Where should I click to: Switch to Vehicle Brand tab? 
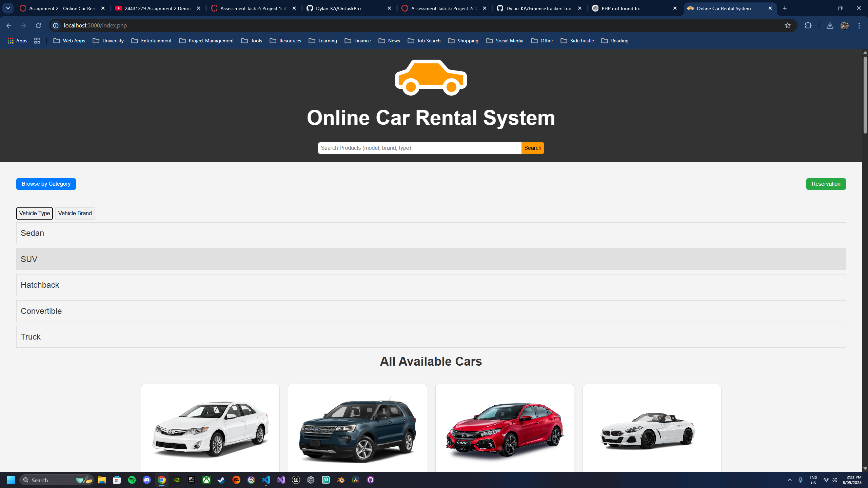(x=75, y=213)
